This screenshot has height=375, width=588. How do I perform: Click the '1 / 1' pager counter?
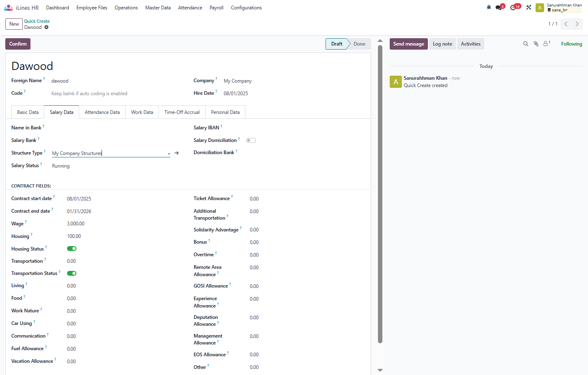[x=553, y=24]
